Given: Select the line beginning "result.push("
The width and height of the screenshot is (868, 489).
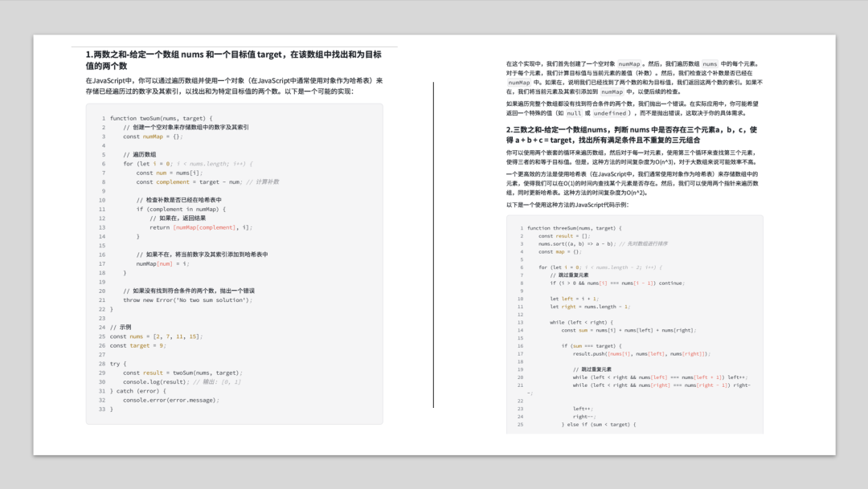Looking at the screenshot, I should click(641, 353).
